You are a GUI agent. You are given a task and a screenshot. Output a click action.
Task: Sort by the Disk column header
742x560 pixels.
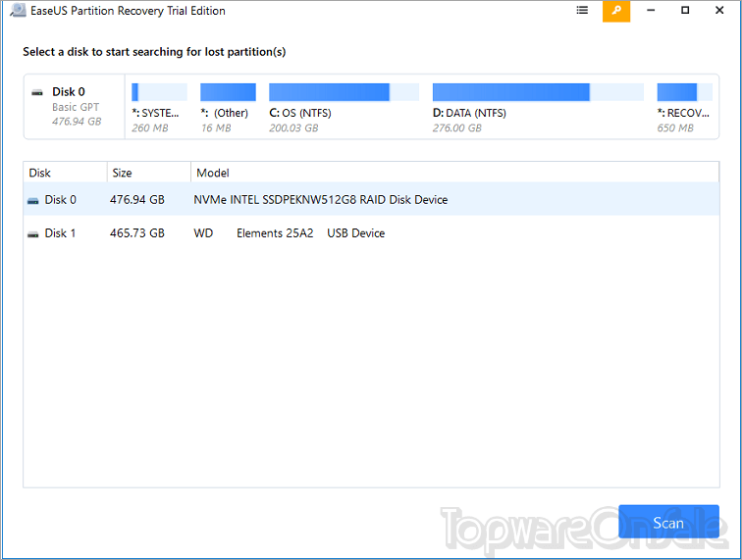click(66, 173)
